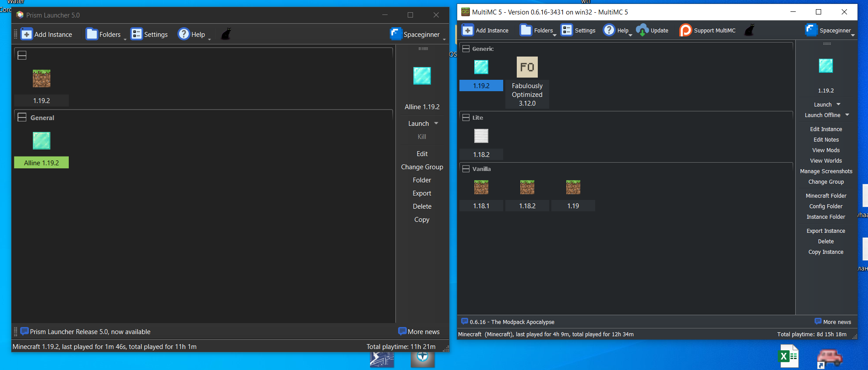Click More news in Prism Launcher
868x370 pixels.
click(x=419, y=332)
